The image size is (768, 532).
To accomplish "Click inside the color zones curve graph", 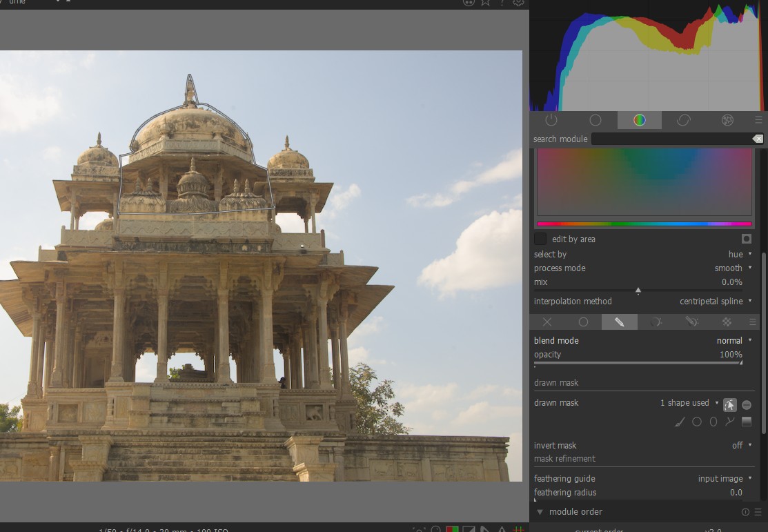I will tap(644, 181).
